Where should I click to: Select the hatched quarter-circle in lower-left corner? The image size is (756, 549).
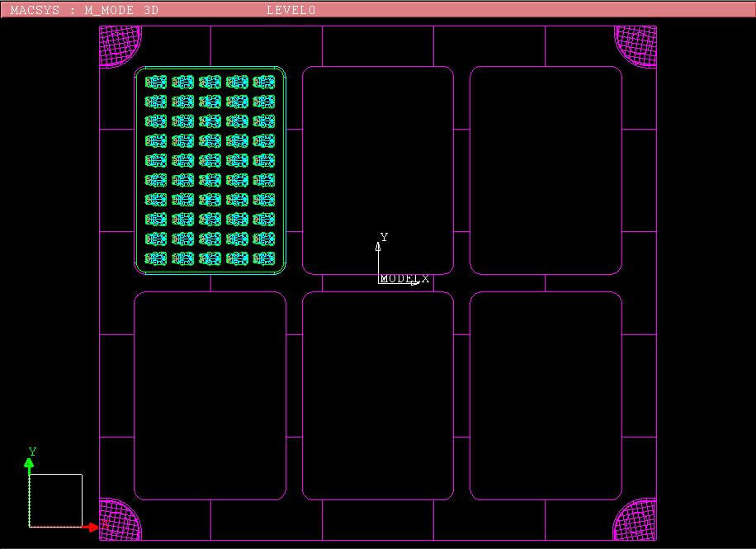[120, 519]
